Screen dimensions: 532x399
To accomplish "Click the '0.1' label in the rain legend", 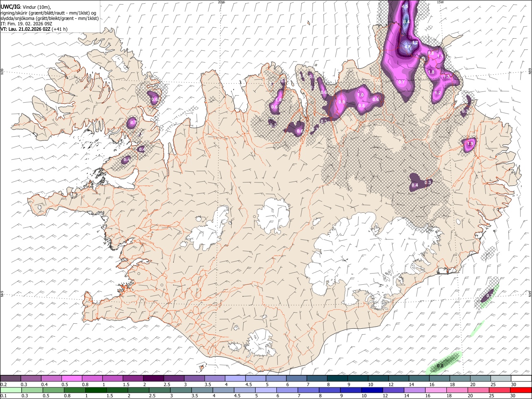I will (3, 396).
